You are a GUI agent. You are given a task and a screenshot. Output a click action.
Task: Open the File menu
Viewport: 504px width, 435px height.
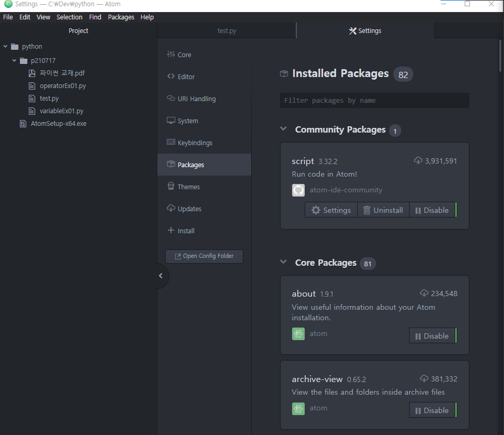coord(8,17)
